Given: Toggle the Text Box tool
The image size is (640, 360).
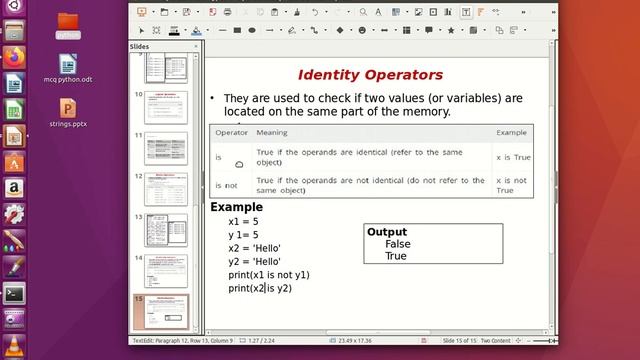Looking at the screenshot, I should click(466, 12).
